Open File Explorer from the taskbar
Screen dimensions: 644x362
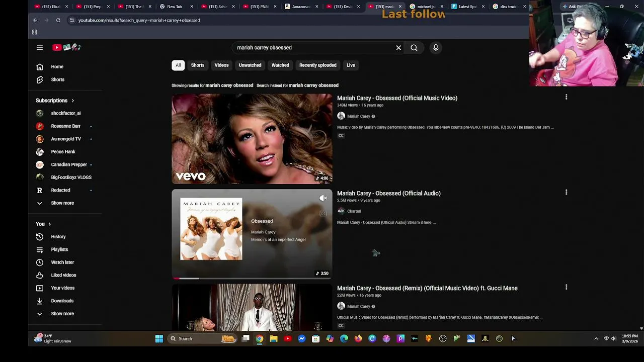tap(273, 339)
